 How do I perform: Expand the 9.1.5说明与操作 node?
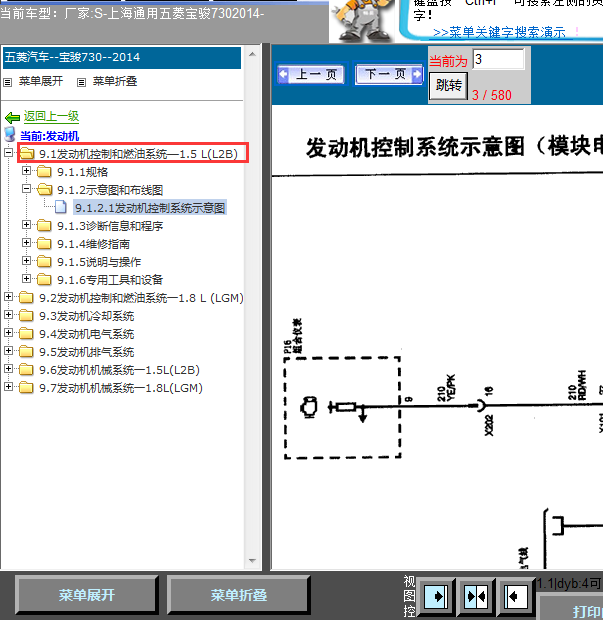click(x=26, y=261)
